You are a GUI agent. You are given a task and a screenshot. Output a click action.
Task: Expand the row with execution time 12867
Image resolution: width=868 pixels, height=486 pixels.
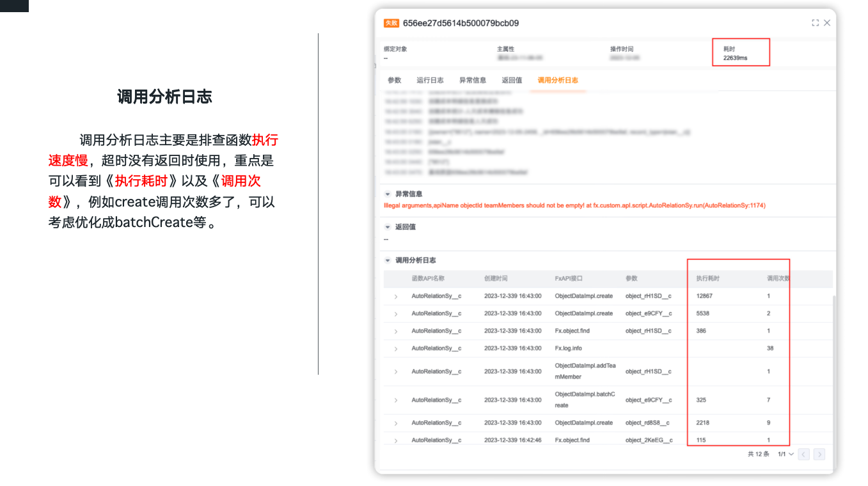(x=396, y=297)
